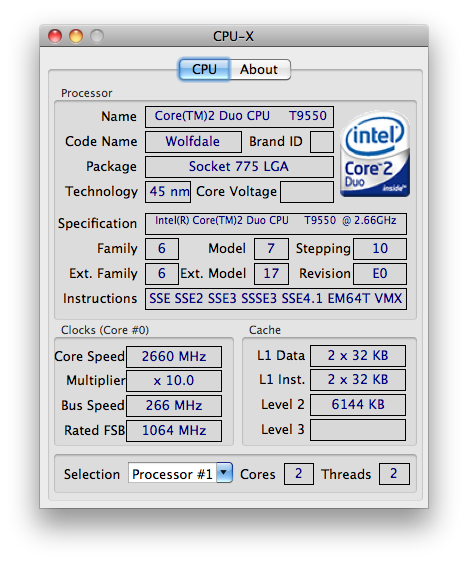The height and width of the screenshot is (563, 468).
Task: Click the Name field showing Core(TM)2 Duo CPU T9550
Action: tap(239, 117)
